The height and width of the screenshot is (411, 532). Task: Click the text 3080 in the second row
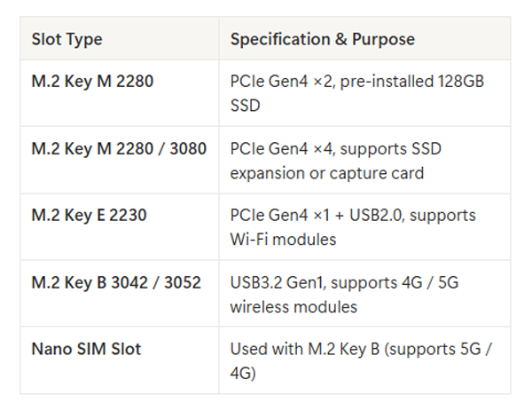point(187,148)
